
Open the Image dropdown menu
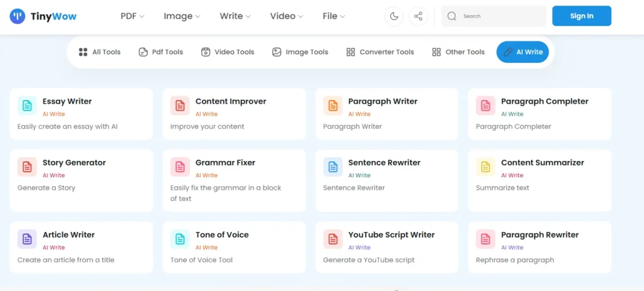(x=182, y=16)
